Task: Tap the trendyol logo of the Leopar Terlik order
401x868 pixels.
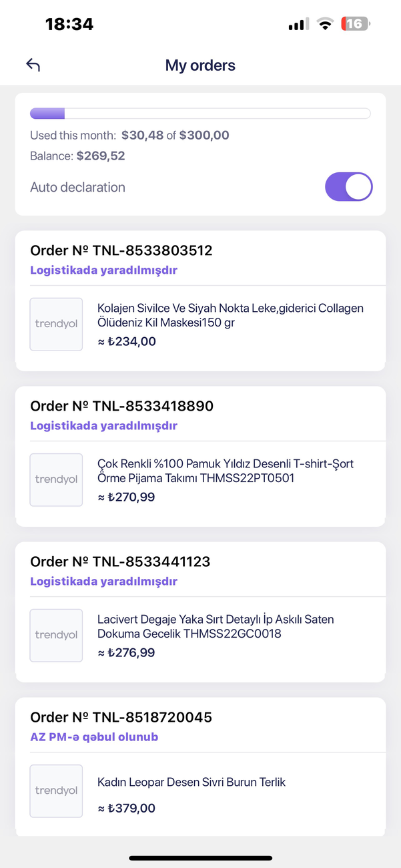Action: 56,791
